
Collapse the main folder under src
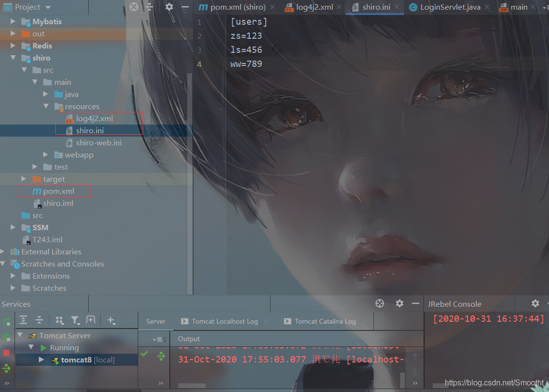point(35,82)
